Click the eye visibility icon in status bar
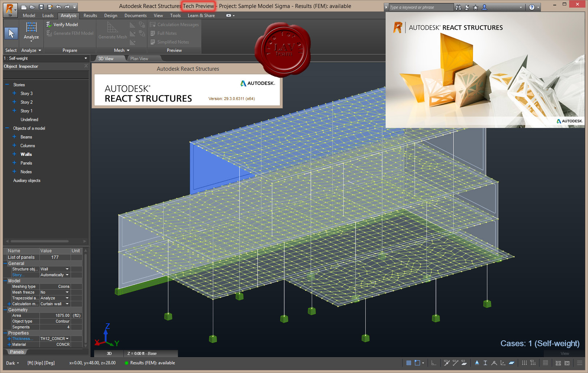The height and width of the screenshot is (373, 588). [558, 363]
